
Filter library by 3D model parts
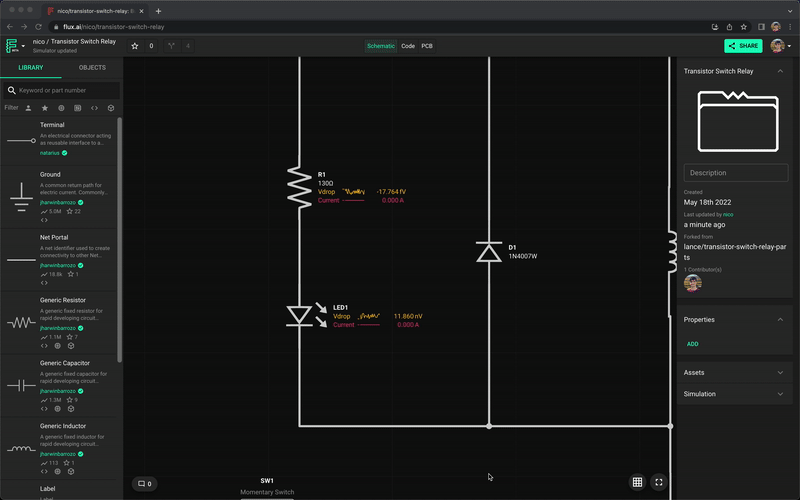[111, 108]
